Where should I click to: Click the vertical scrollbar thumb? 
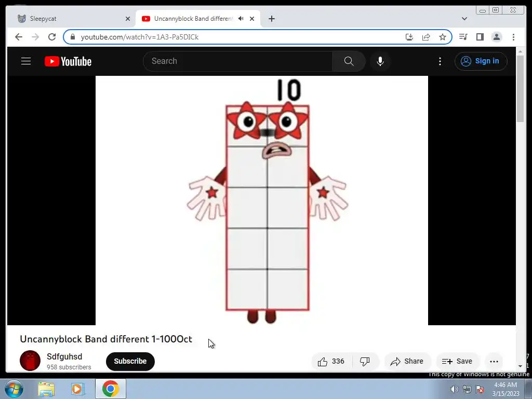pos(520,88)
